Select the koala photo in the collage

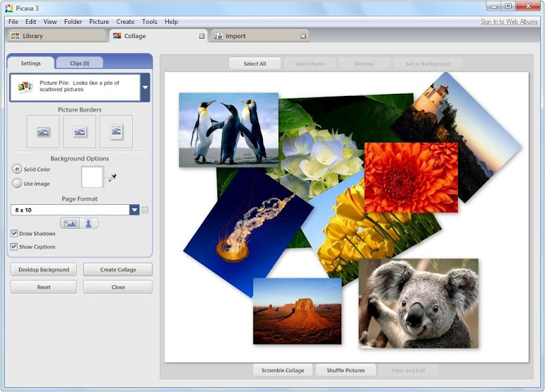click(x=418, y=303)
